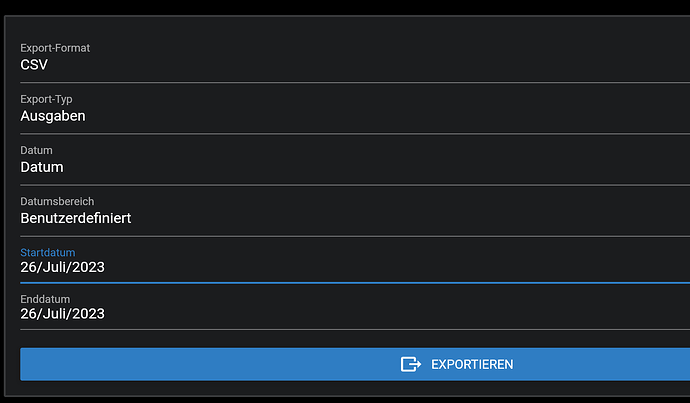Pick the 26/Juli/2023 end date value
Viewport: 690px width, 403px height.
point(62,314)
